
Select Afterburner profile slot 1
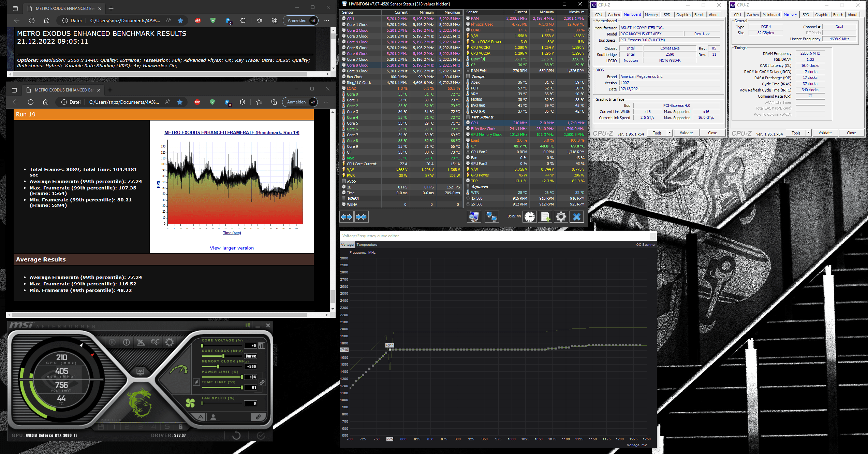[x=114, y=426]
